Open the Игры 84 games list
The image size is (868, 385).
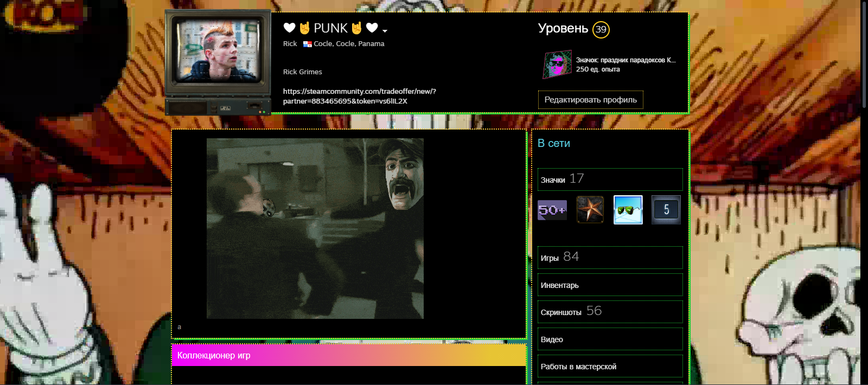tap(610, 258)
